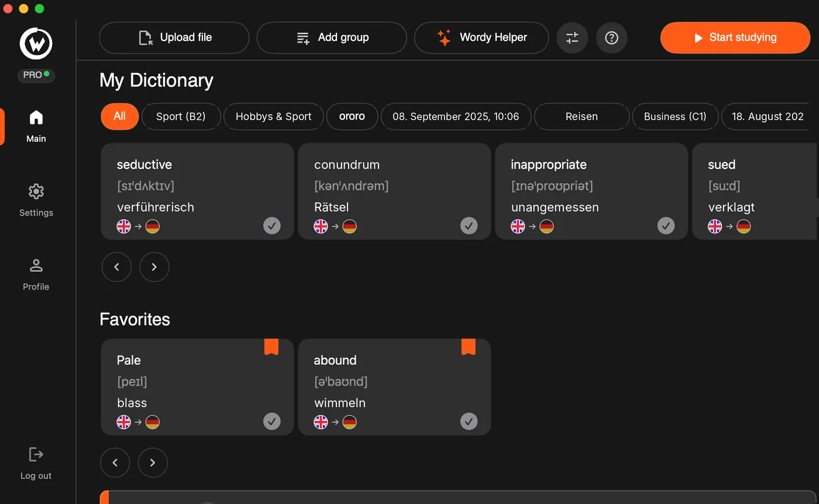Image resolution: width=819 pixels, height=504 pixels.
Task: Remove bookmark from Pale card
Action: [x=271, y=347]
